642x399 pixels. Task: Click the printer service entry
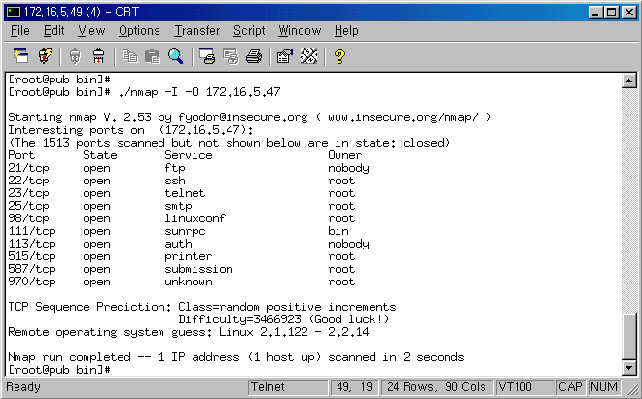[188, 256]
